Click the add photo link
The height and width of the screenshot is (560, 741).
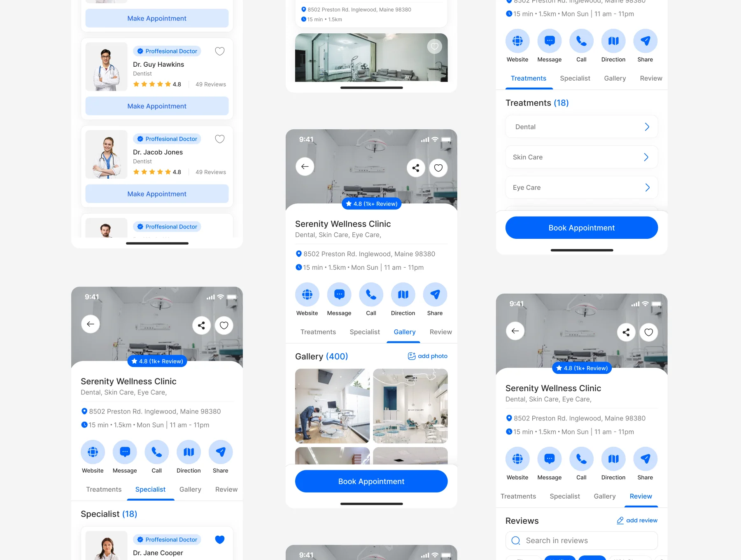[x=428, y=356]
